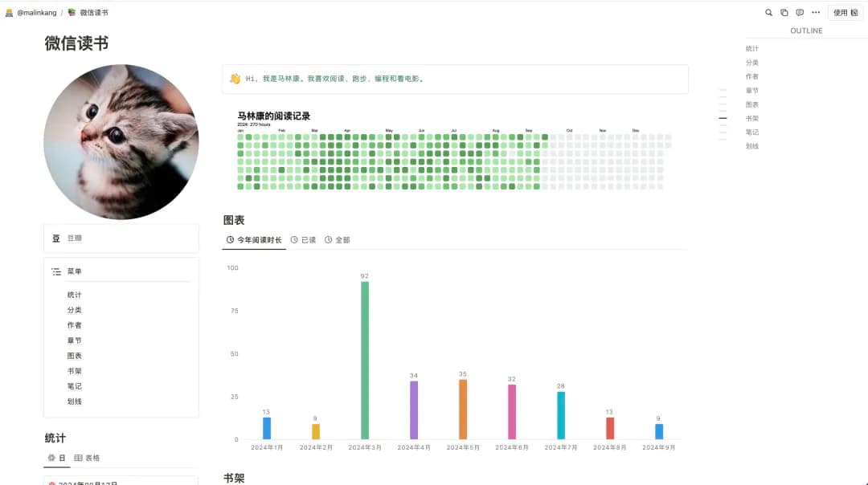Click the 微信读书 page icon in breadcrumb
868x485 pixels.
72,13
